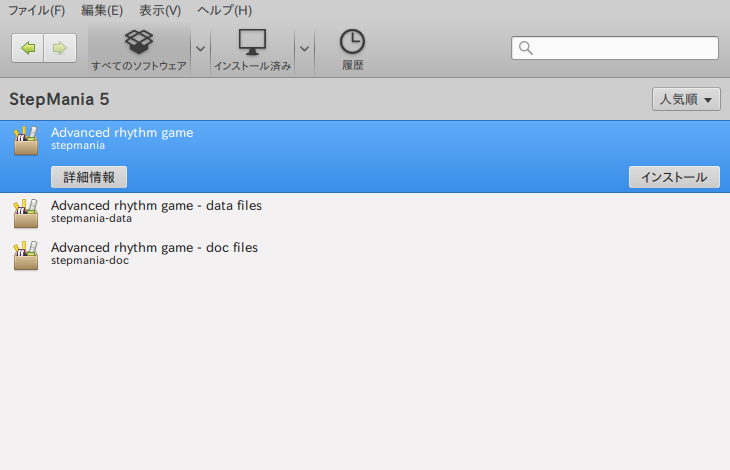Screen dimensions: 730x470
Task: Open the すべてのソフトウェア view
Action: click(x=139, y=50)
